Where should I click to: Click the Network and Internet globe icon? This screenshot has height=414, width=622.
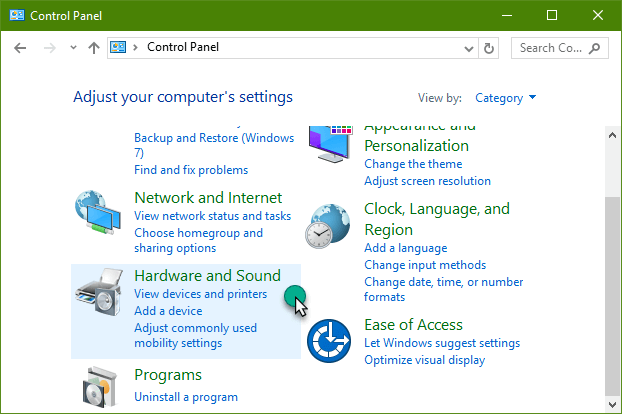coord(98,212)
